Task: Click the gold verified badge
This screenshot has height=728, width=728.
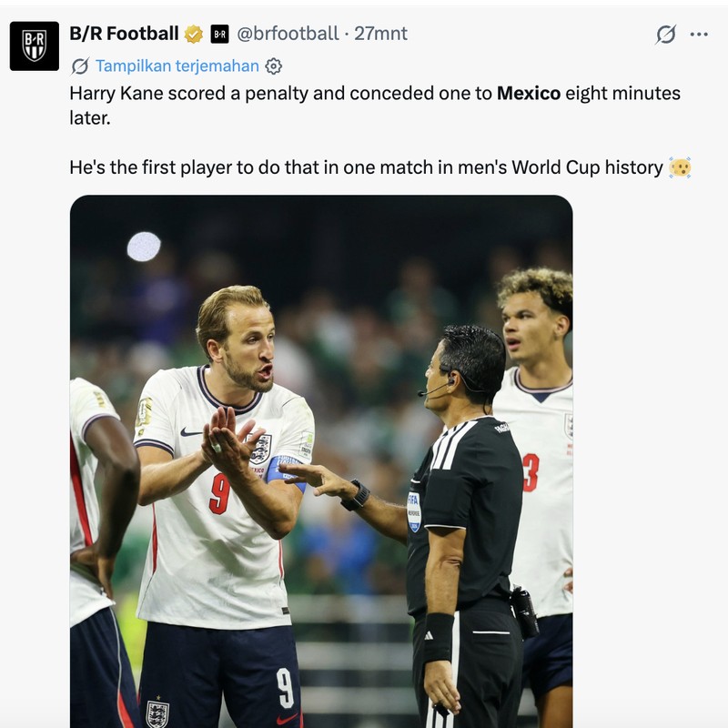Action: click(x=194, y=34)
